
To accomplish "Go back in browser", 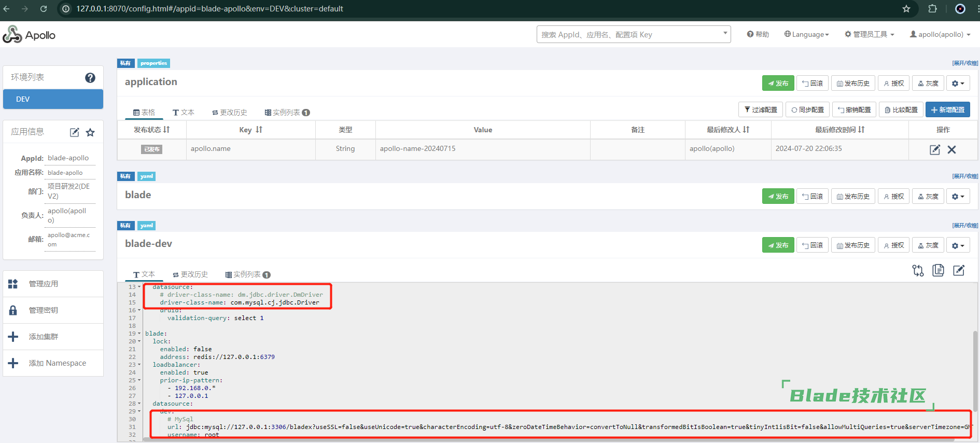I will pos(7,9).
